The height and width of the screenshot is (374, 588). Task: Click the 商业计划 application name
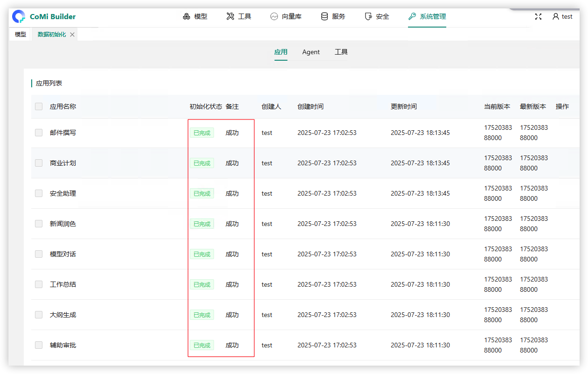63,163
